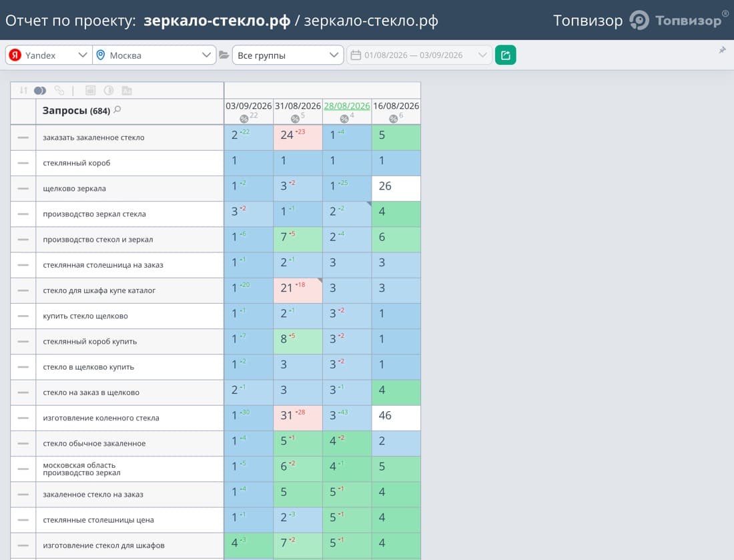The image size is (734, 560).
Task: Click the calendar icon in date range field
Action: [x=356, y=55]
